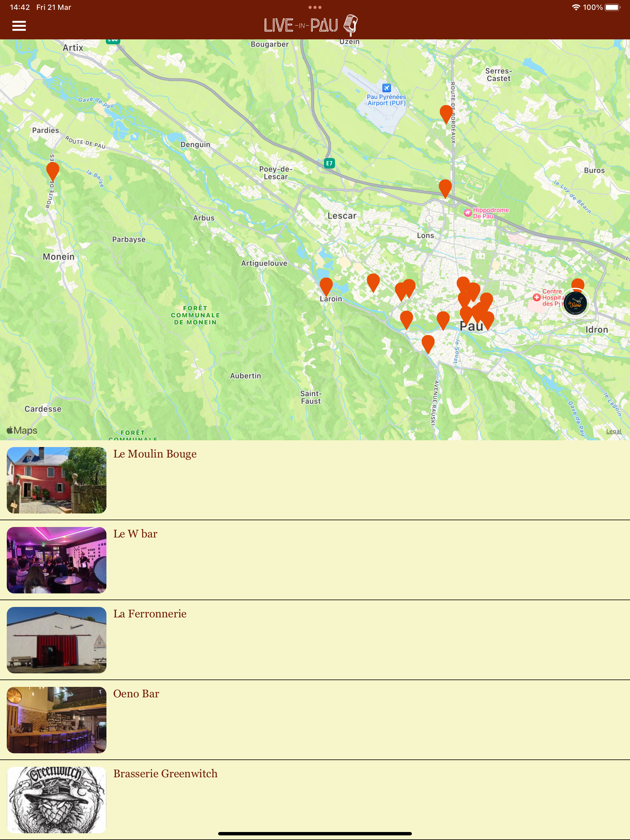Open Le Moulin Bouge venue
This screenshot has width=630, height=840.
315,480
